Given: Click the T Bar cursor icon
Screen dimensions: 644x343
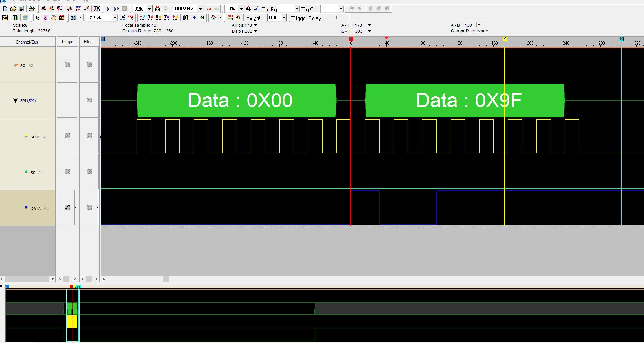Looking at the screenshot, I should (x=167, y=17).
